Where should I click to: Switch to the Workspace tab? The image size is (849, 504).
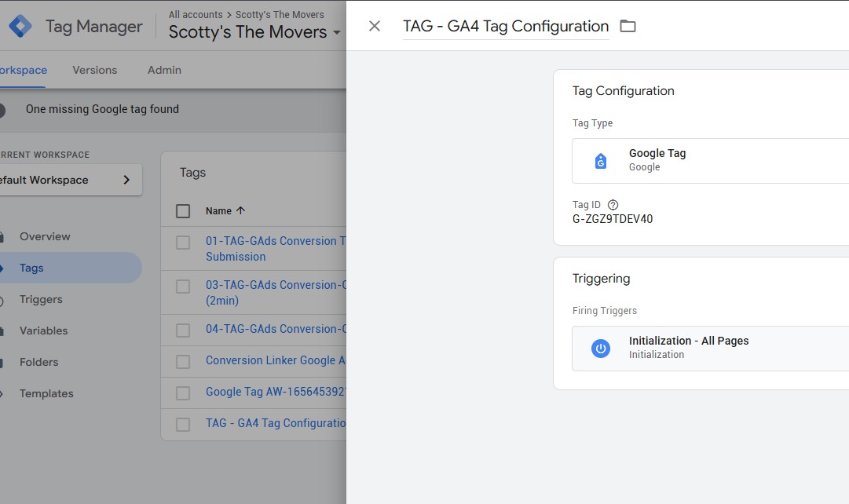pyautogui.click(x=24, y=70)
